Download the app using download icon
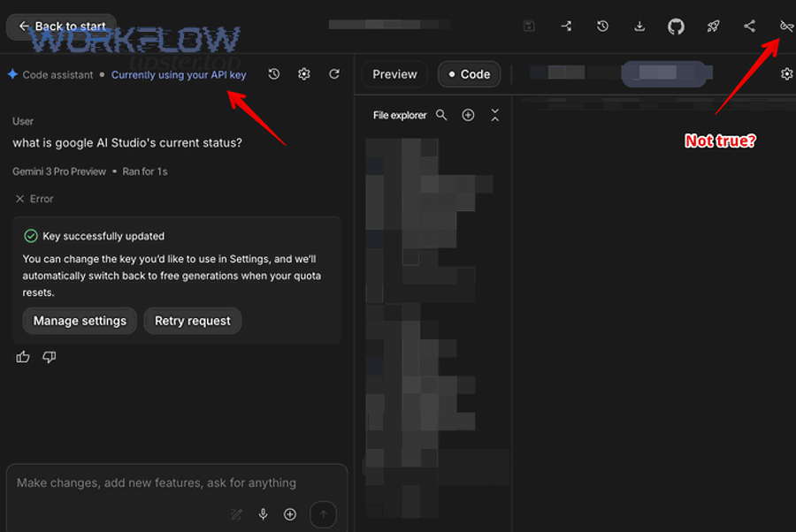 click(639, 27)
